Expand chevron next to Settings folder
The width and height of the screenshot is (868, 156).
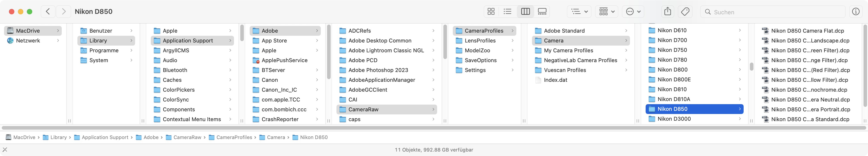[x=513, y=70]
